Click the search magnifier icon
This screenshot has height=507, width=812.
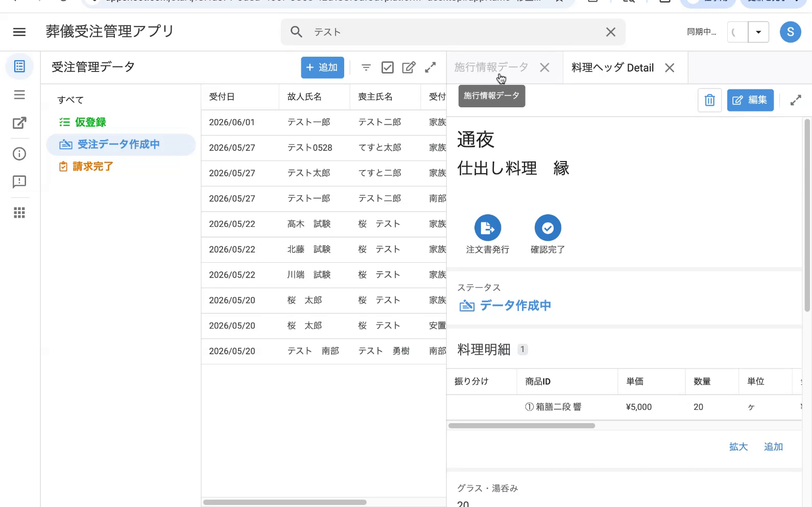click(296, 32)
